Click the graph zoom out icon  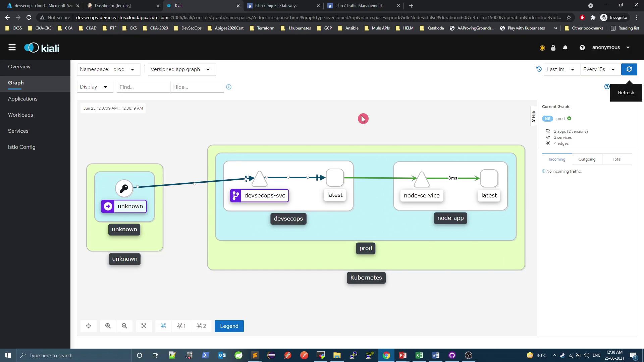(x=124, y=326)
